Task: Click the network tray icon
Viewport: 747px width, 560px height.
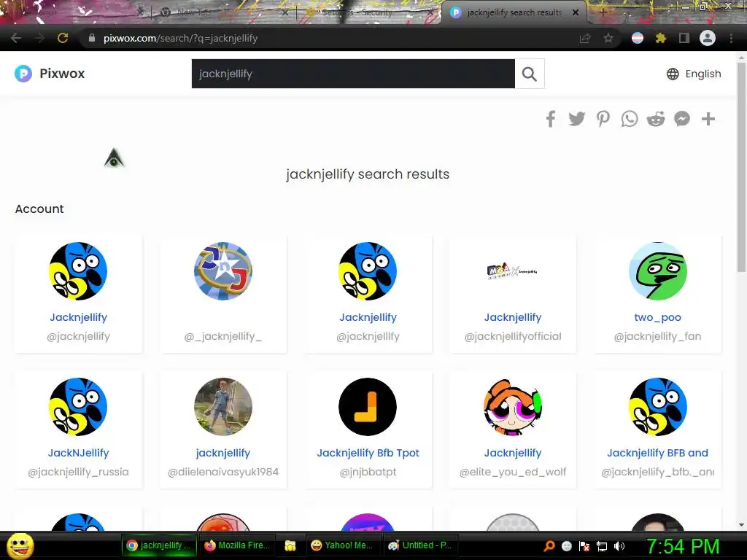Action: click(x=602, y=546)
